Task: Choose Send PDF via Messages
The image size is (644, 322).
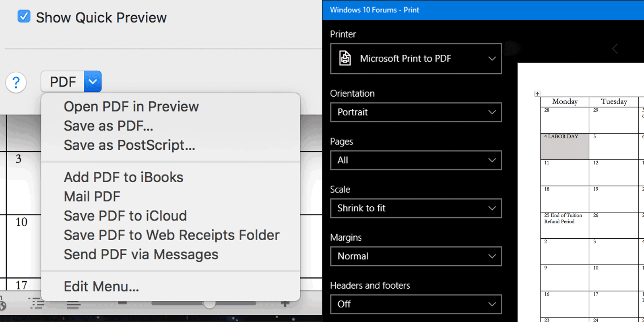Action: pyautogui.click(x=141, y=255)
